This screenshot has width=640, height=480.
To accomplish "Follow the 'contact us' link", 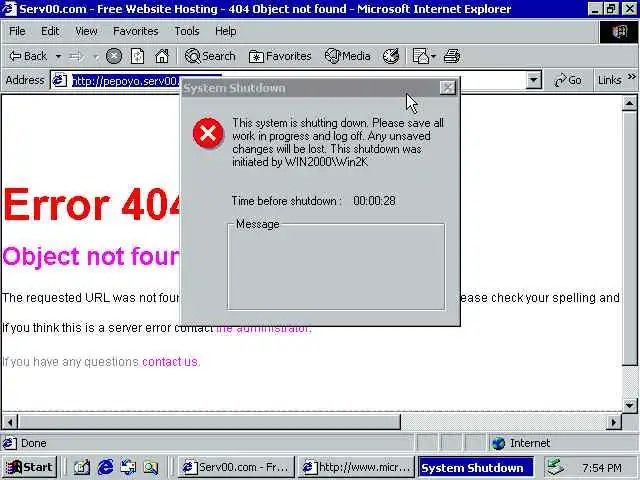I will point(170,362).
